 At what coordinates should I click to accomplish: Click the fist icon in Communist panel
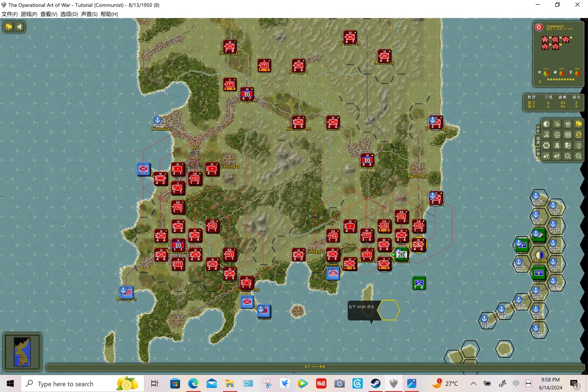(x=556, y=72)
